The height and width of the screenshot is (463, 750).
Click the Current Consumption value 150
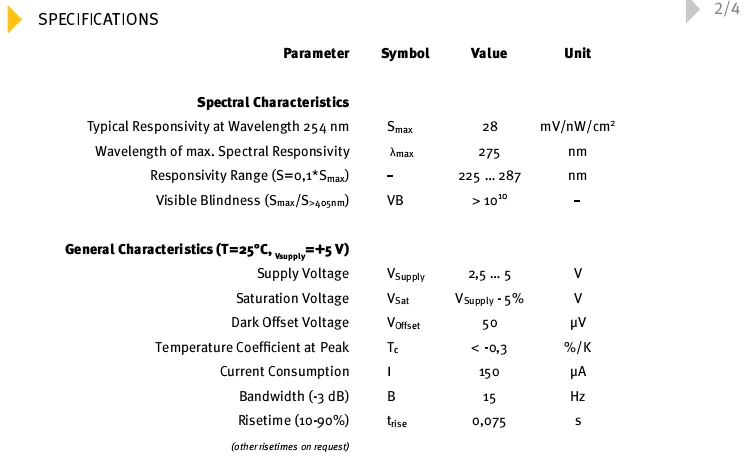(489, 371)
